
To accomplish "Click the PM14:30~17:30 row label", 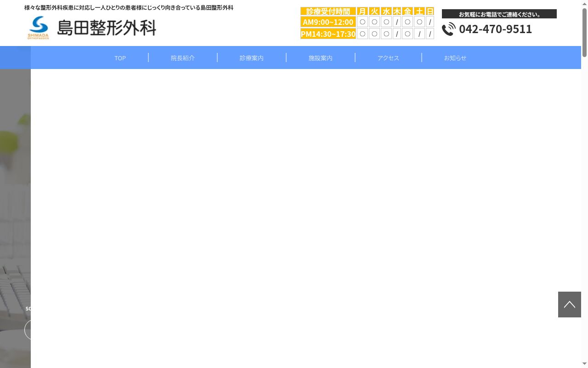I will point(328,34).
